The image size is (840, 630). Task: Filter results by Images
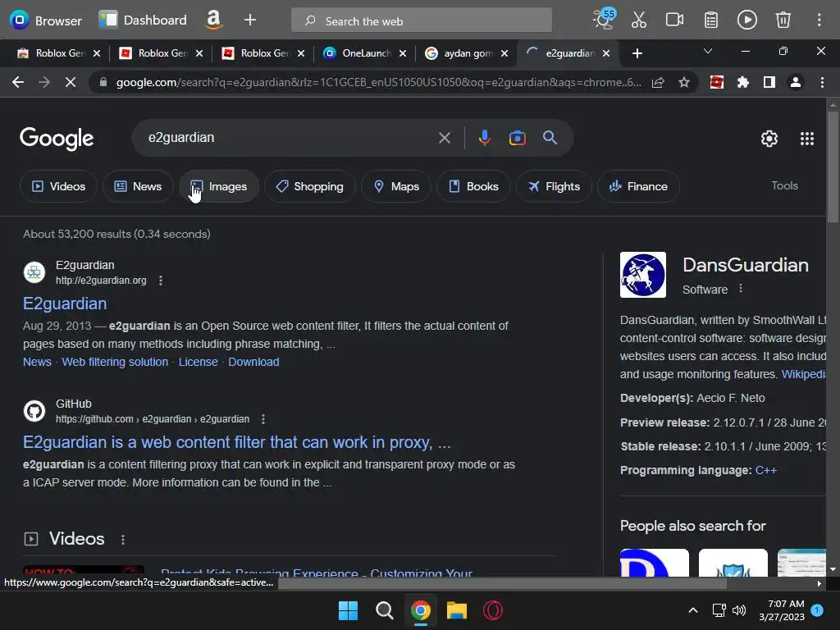pos(218,186)
